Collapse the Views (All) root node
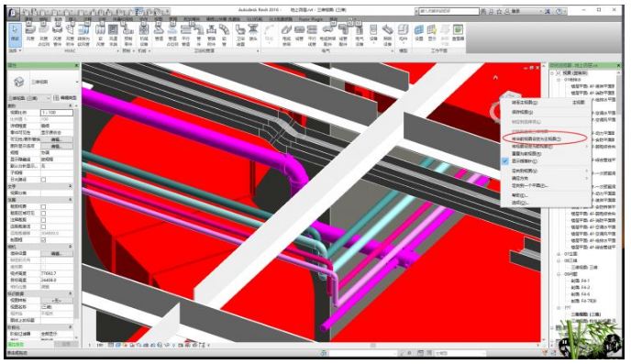631x364 pixels. (x=552, y=73)
